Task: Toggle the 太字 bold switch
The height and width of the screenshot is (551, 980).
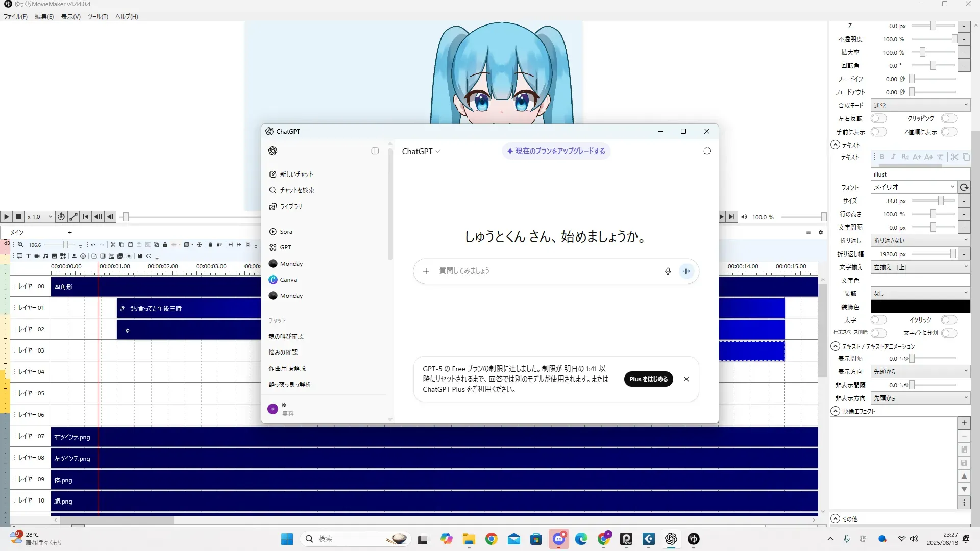Action: [x=878, y=320]
